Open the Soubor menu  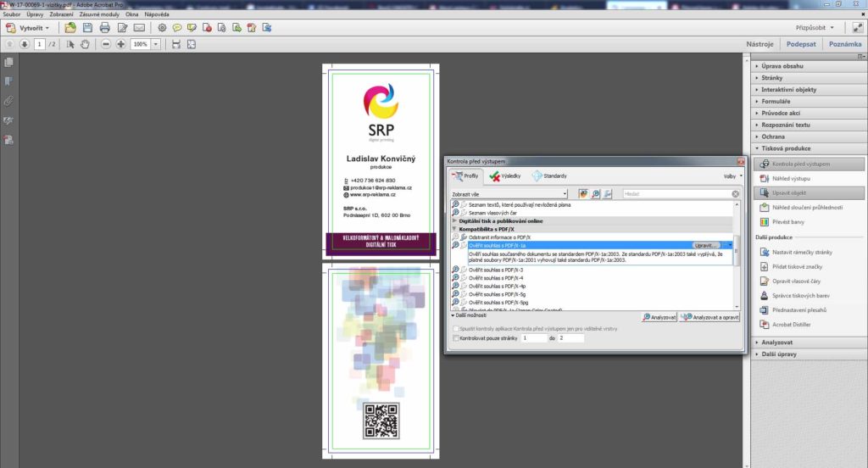tap(12, 14)
